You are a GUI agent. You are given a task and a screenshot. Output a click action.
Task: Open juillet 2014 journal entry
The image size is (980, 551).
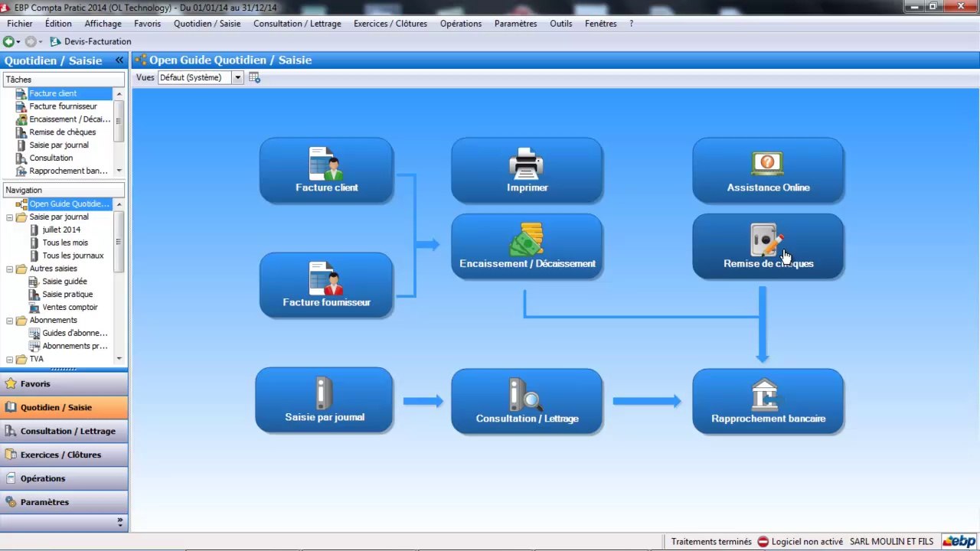coord(61,230)
